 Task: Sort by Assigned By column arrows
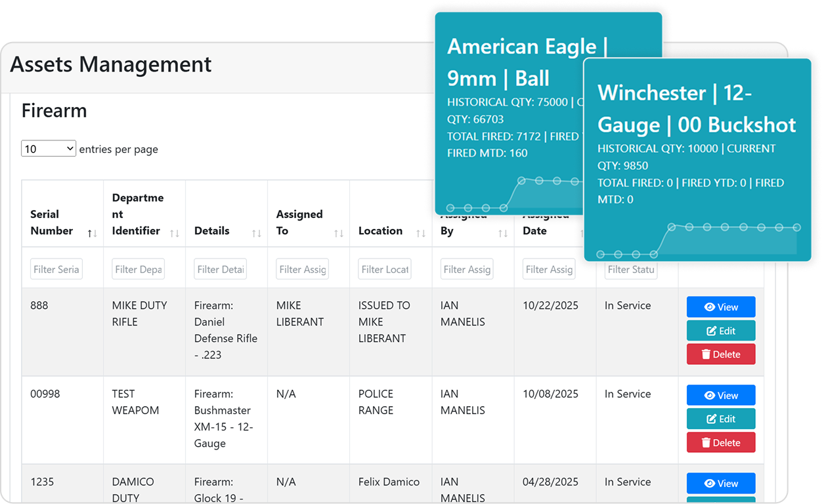(x=503, y=233)
